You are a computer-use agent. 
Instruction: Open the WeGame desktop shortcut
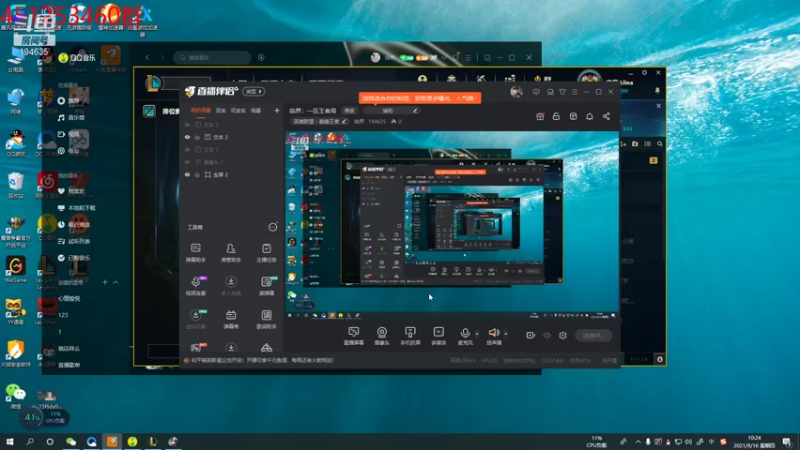point(15,270)
